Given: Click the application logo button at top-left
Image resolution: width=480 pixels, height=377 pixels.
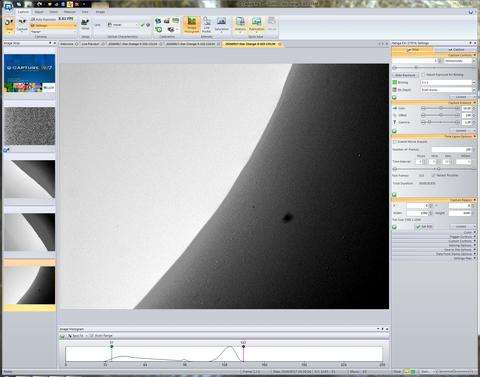Looking at the screenshot, I should (x=8, y=6).
